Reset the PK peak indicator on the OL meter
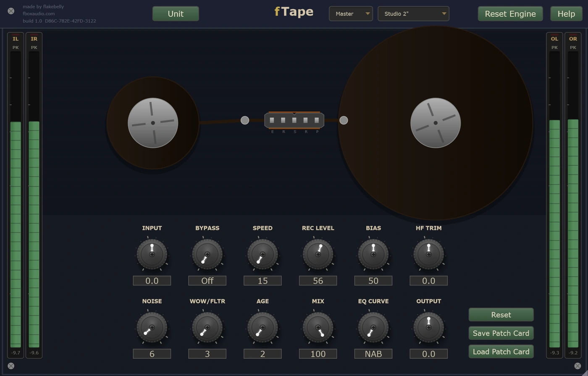Viewport: 588px width, 376px height. pos(554,47)
